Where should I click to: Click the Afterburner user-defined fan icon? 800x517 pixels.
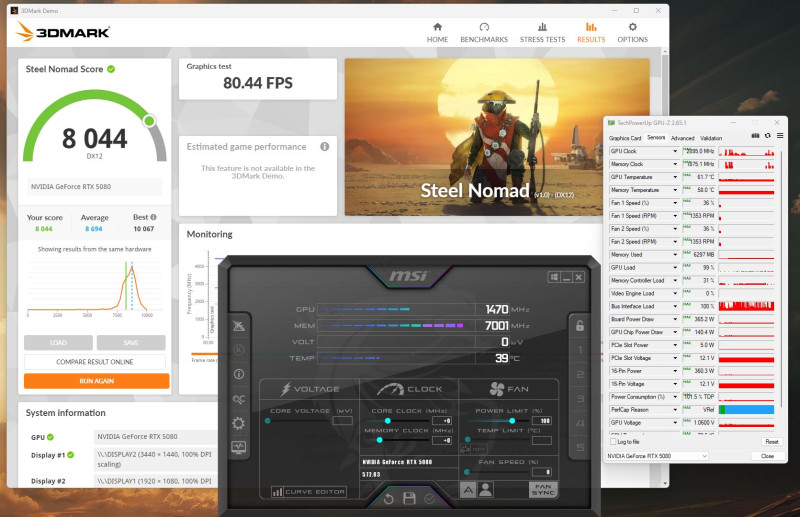[486, 490]
